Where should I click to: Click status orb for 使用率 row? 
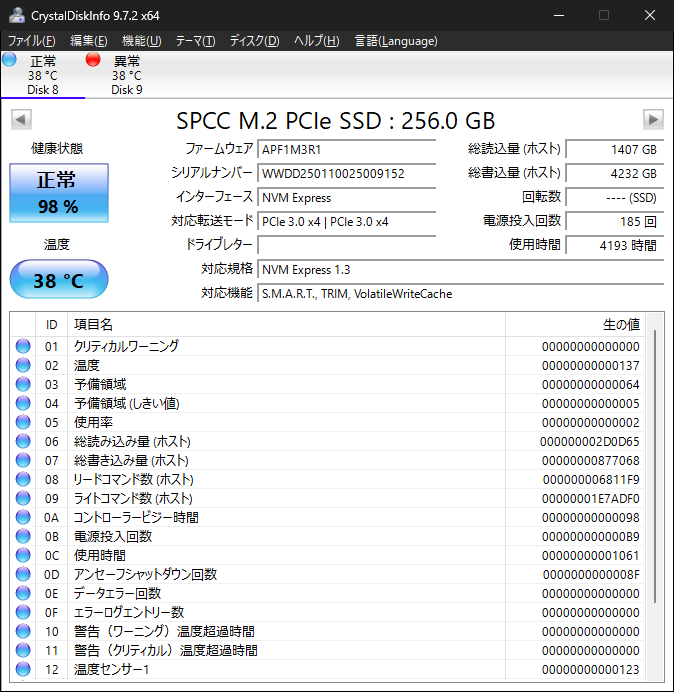[23, 423]
